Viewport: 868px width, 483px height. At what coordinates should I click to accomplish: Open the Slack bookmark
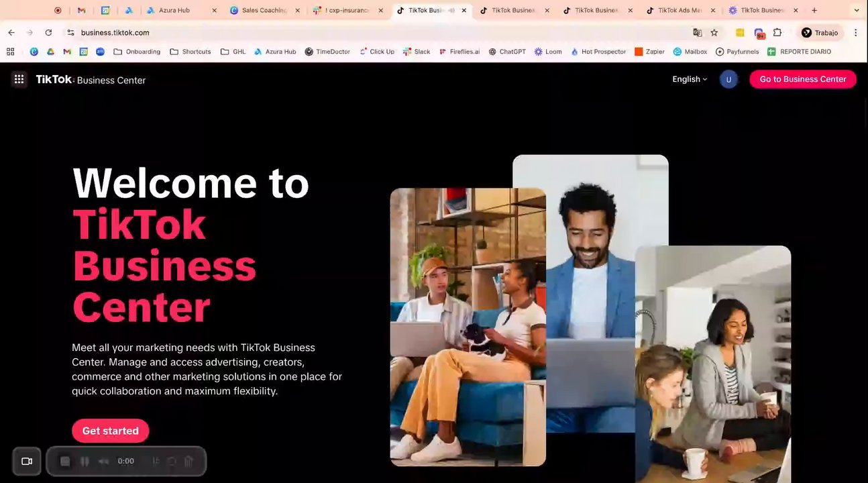(x=417, y=52)
